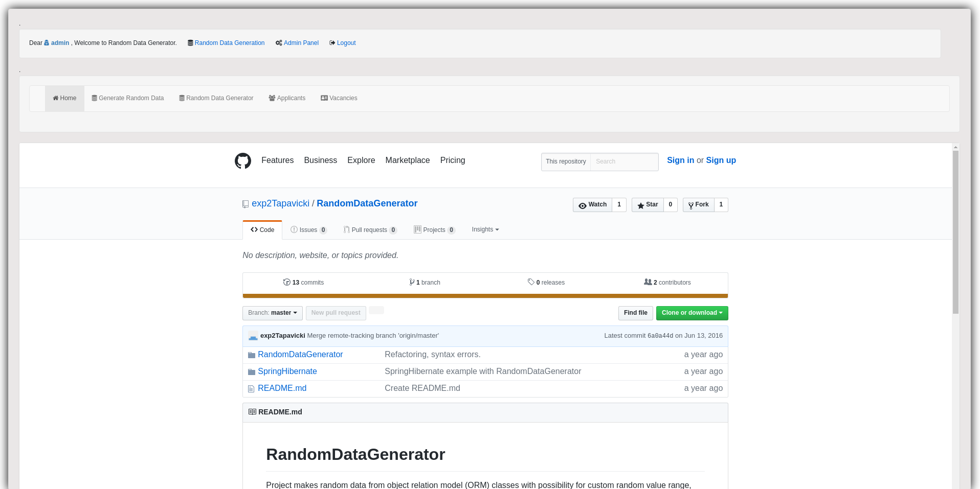Click the Watch count 1
Image resolution: width=980 pixels, height=489 pixels.
point(619,205)
